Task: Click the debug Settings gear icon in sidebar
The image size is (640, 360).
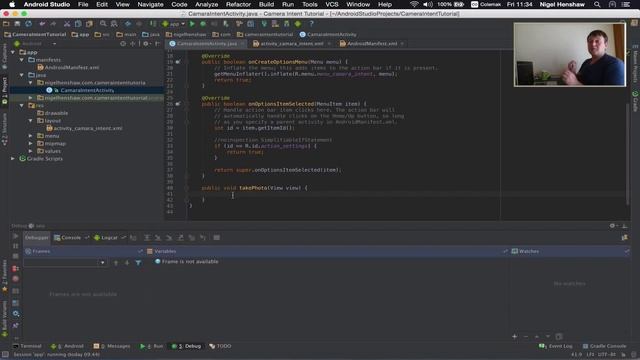Action: tap(16, 313)
